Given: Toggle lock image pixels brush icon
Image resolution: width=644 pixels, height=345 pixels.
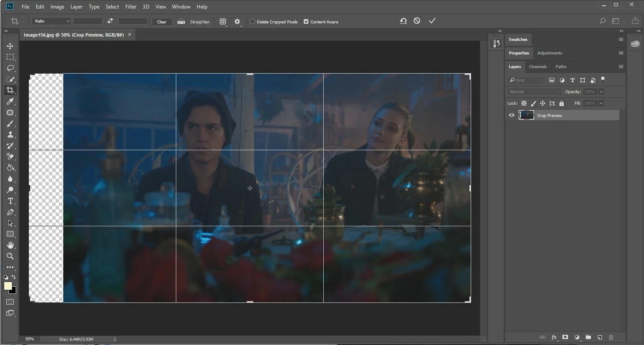Looking at the screenshot, I should (533, 103).
